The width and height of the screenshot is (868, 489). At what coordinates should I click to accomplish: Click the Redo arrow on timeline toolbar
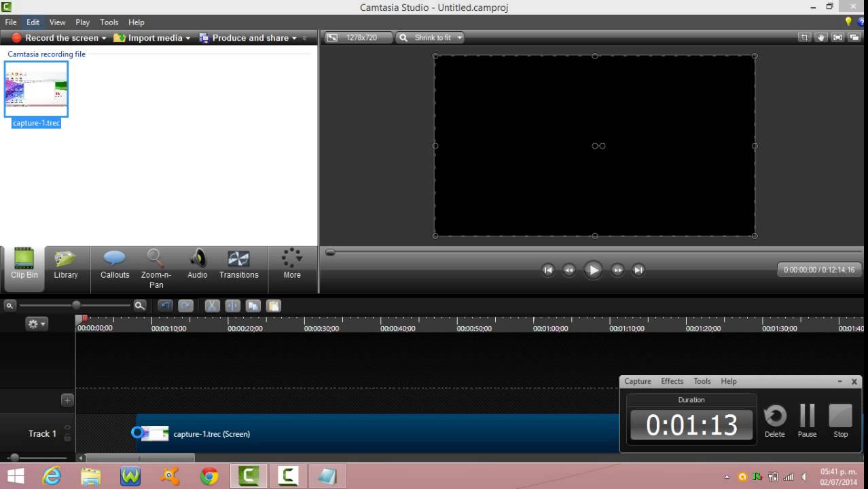pos(185,306)
